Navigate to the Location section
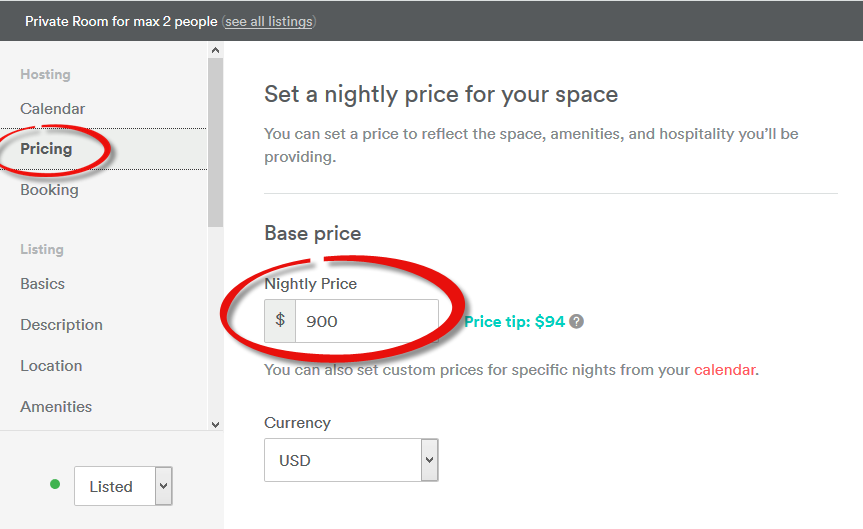Image resolution: width=863 pixels, height=529 pixels. click(51, 366)
